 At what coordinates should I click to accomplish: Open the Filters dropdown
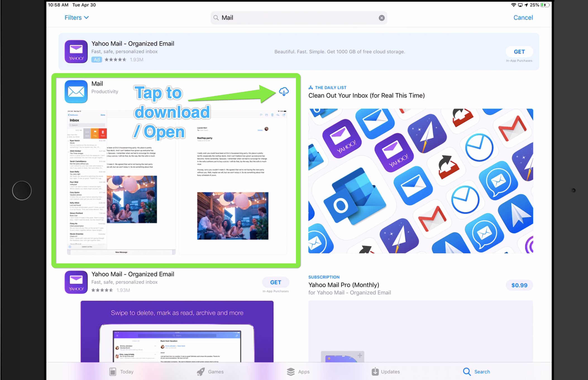[x=77, y=18]
